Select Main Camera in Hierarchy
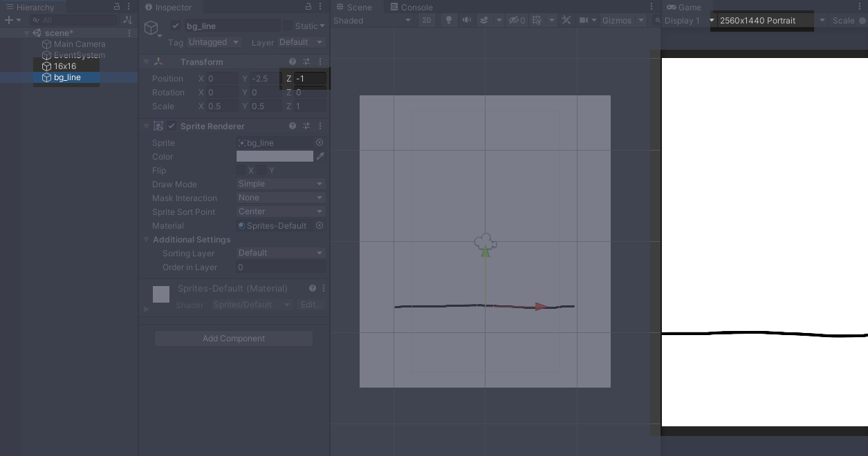The width and height of the screenshot is (868, 456). point(80,44)
